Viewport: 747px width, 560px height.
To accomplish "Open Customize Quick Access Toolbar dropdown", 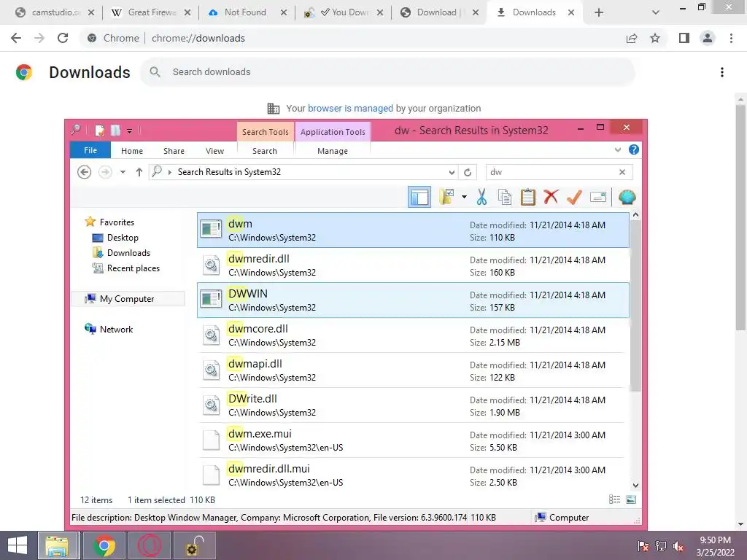I will click(129, 131).
